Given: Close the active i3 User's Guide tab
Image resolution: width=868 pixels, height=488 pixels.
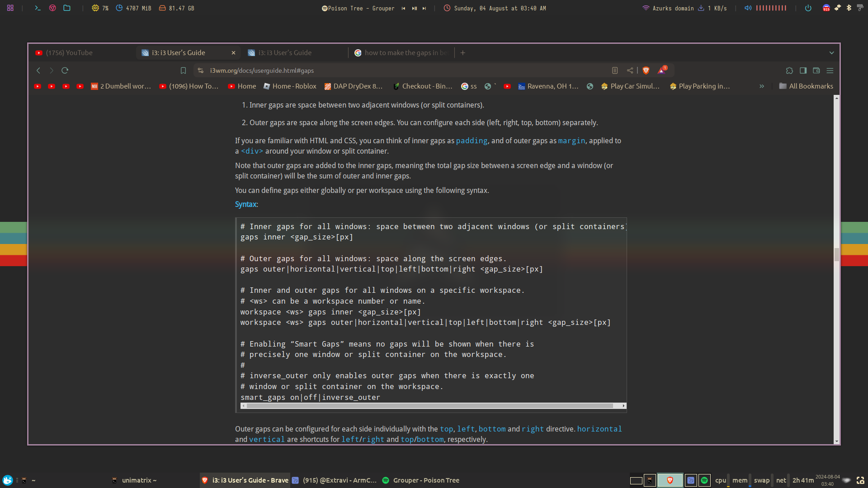Looking at the screenshot, I should pos(233,53).
